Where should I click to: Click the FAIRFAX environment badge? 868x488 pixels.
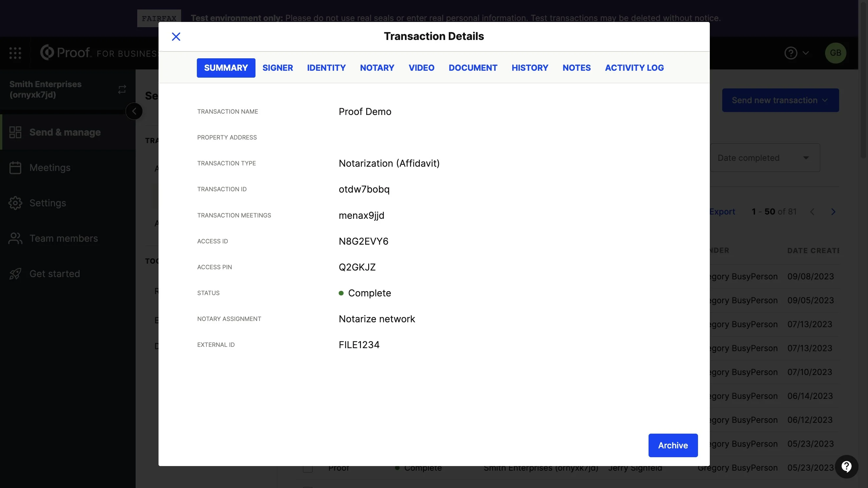159,18
